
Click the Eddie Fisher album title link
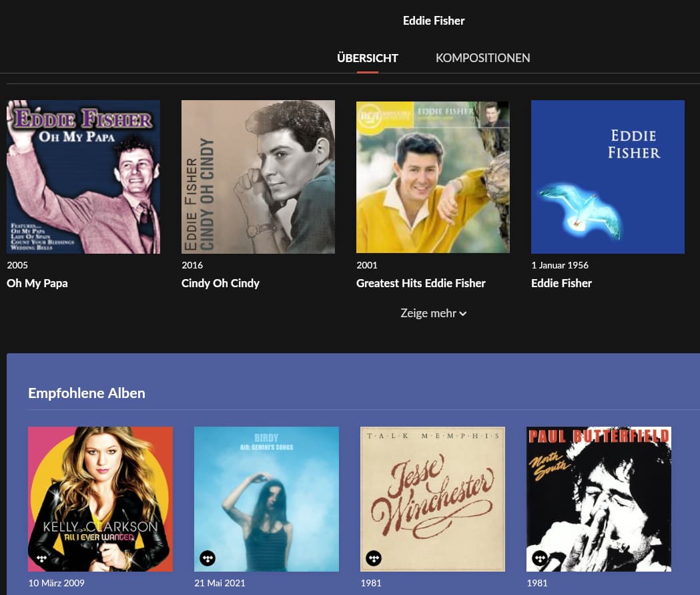pyautogui.click(x=561, y=283)
